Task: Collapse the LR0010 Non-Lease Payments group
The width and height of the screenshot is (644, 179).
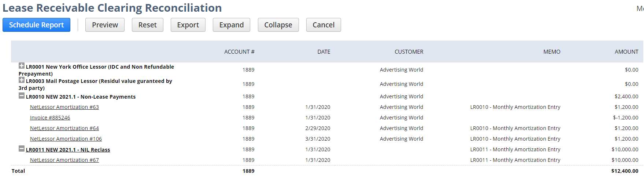Action: coord(22,96)
